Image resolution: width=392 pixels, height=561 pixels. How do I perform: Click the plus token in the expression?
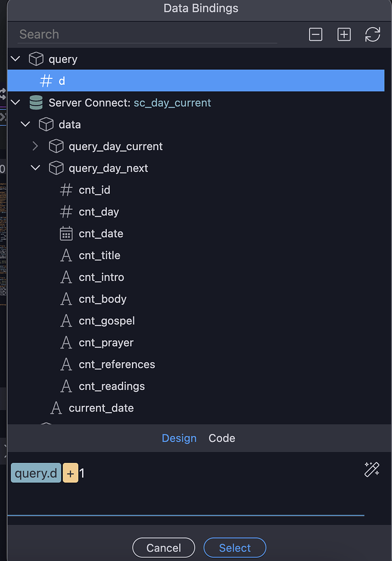pos(71,472)
